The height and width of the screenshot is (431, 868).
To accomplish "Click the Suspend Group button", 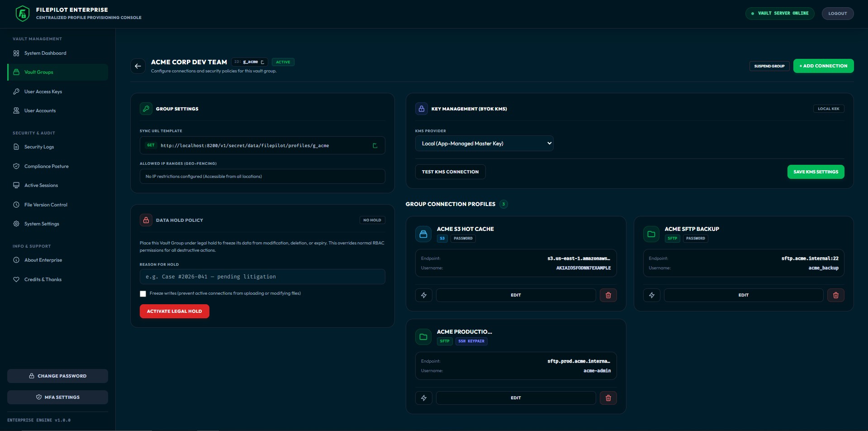I will point(769,66).
